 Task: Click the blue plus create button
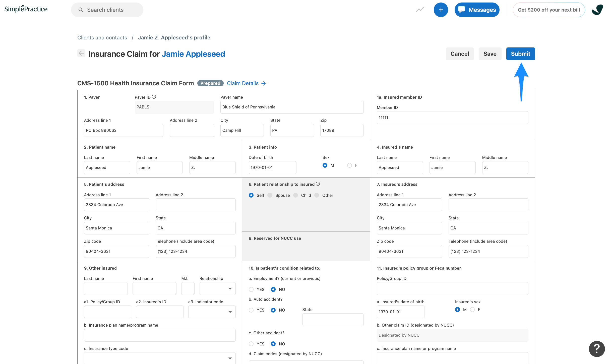(441, 10)
